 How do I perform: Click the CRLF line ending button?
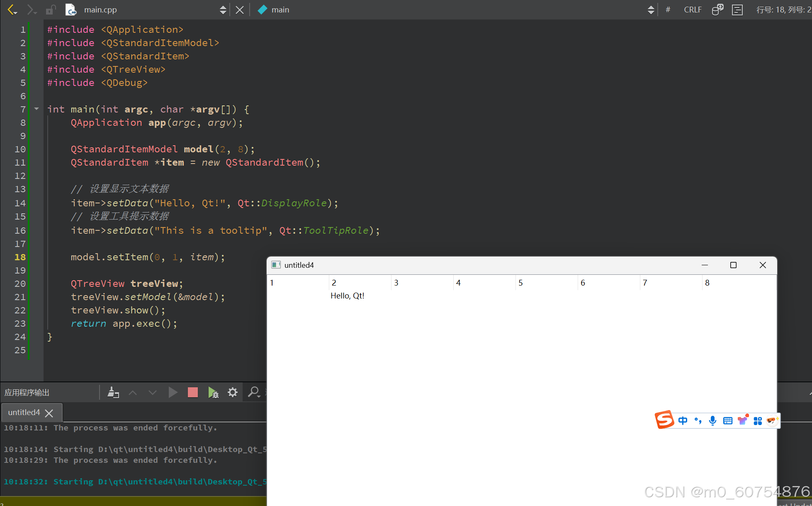(693, 10)
